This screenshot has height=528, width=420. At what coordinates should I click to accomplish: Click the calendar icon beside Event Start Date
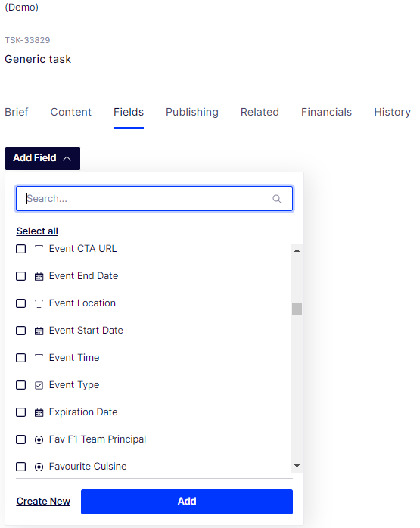coord(39,331)
